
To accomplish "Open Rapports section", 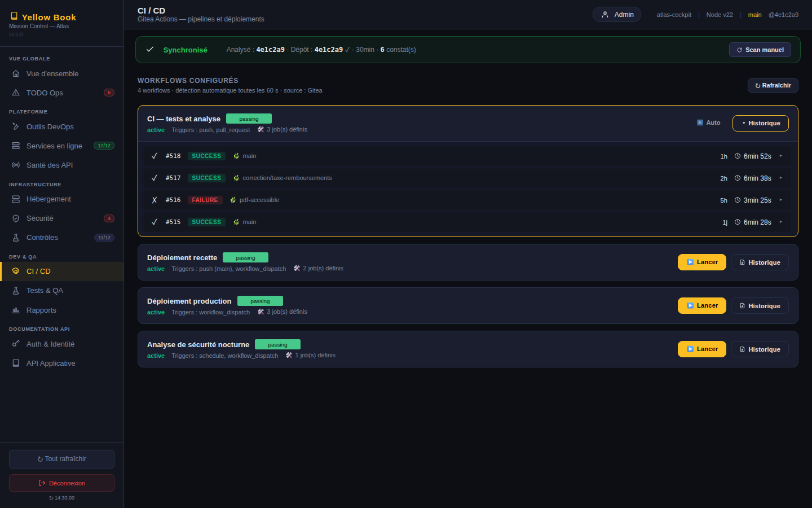I will point(61,310).
